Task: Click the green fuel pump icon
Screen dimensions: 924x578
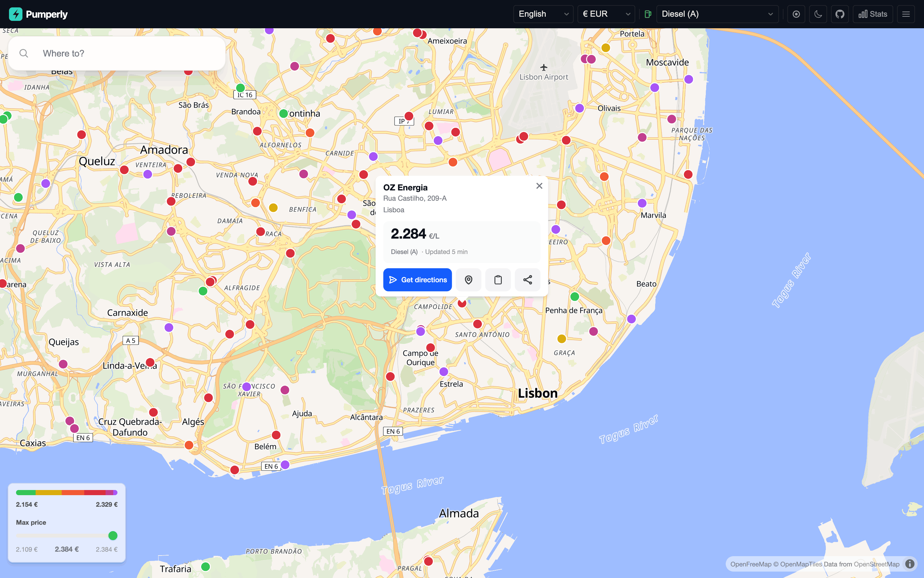Action: coord(648,14)
